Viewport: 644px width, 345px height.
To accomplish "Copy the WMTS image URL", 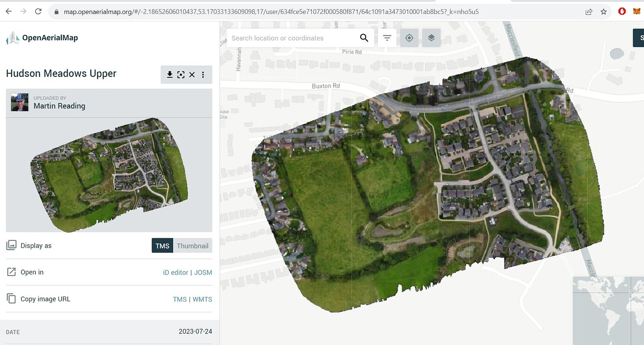I will 203,299.
